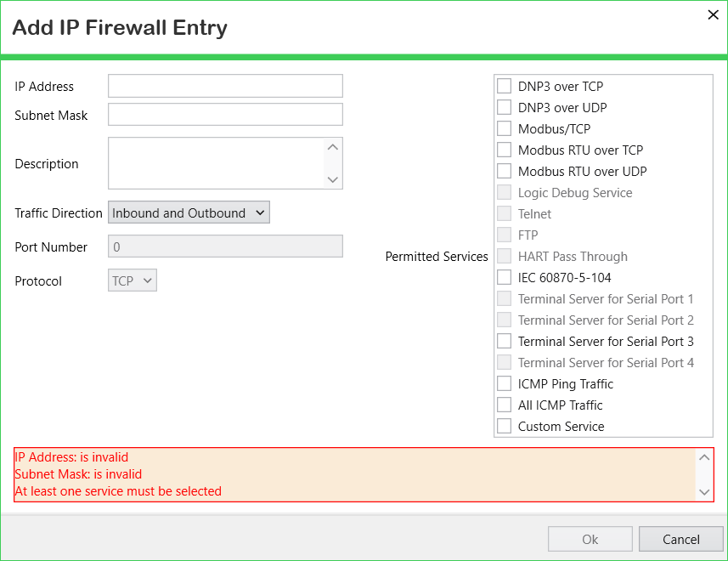Image resolution: width=728 pixels, height=561 pixels.
Task: Click the Ok button
Action: click(x=590, y=539)
